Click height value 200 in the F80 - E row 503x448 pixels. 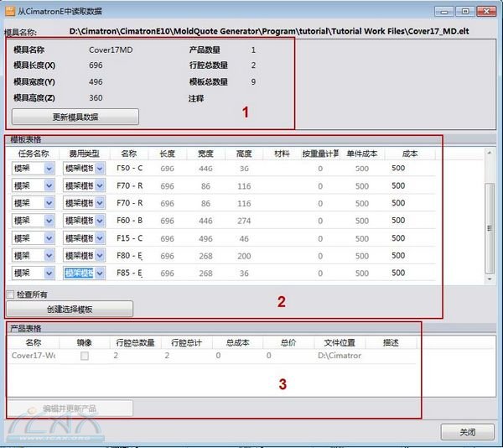pyautogui.click(x=244, y=256)
